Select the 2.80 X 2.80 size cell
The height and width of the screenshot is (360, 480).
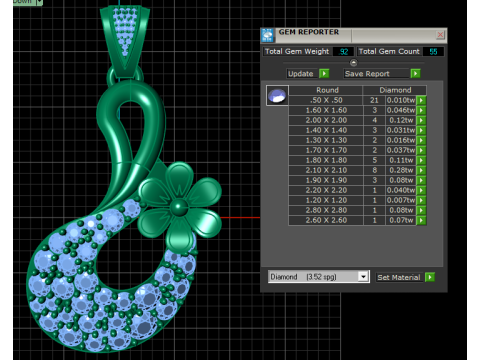click(326, 210)
